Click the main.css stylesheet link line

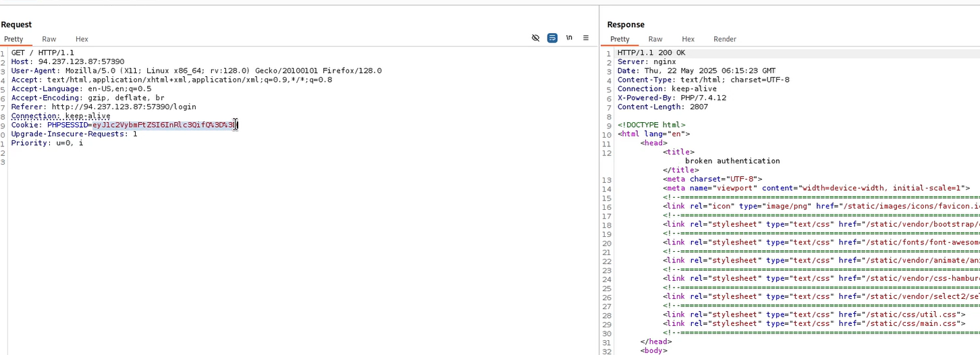[x=814, y=323]
